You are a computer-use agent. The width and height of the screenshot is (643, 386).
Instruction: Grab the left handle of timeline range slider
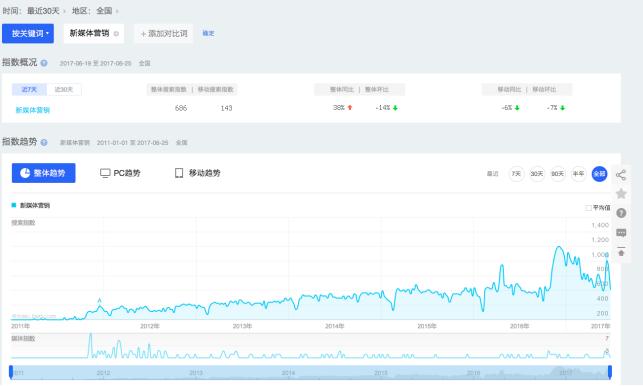[x=11, y=372]
